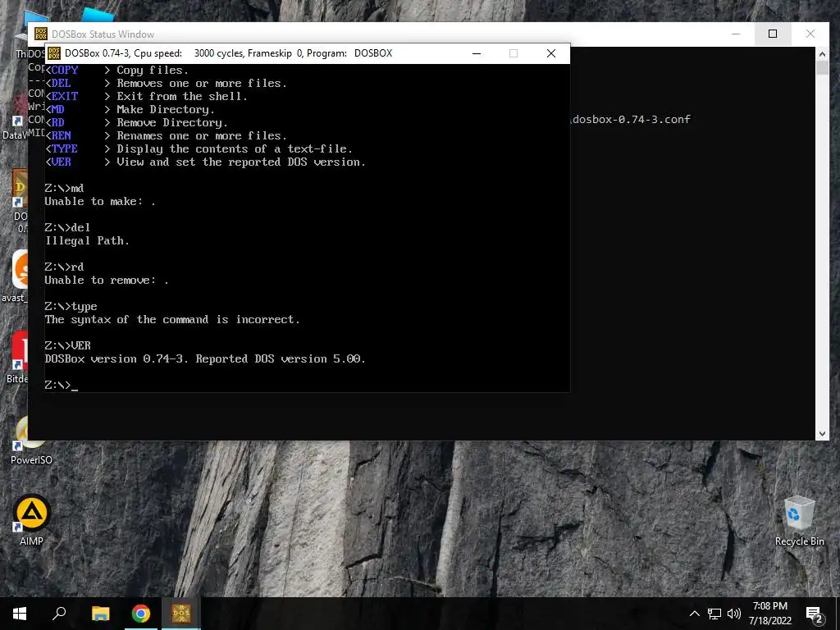This screenshot has width=840, height=630.
Task: Click the VER command in the help list
Action: pyautogui.click(x=61, y=162)
